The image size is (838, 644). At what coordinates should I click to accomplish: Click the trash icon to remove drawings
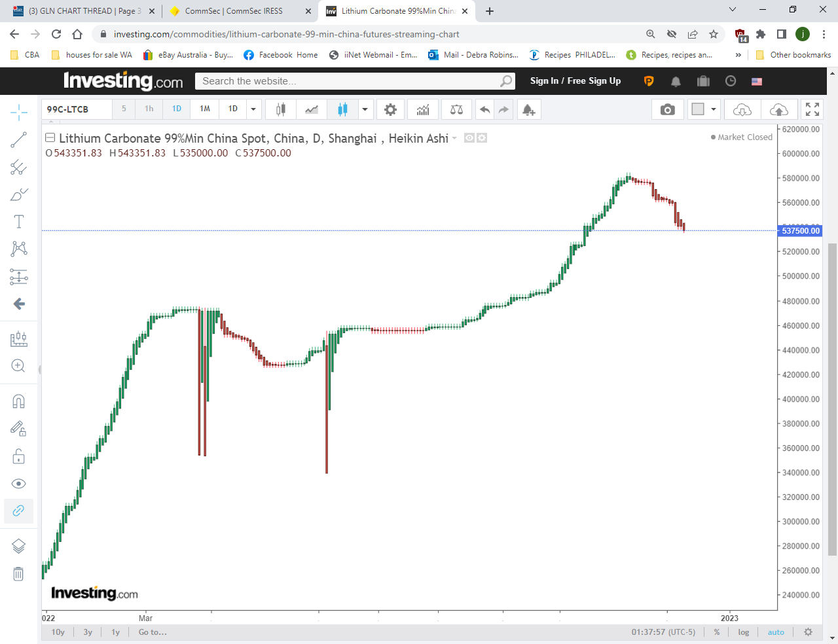[18, 574]
